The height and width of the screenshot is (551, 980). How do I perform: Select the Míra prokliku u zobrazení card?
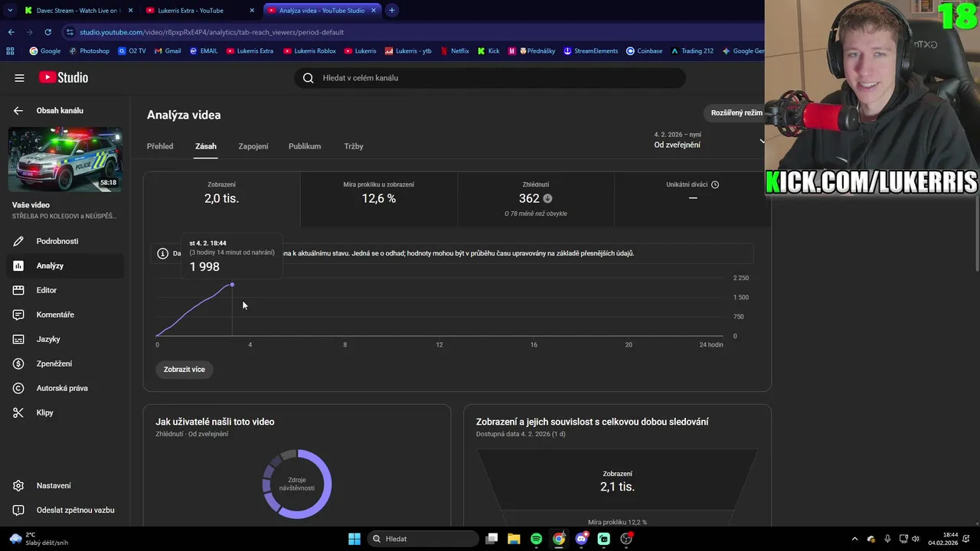pyautogui.click(x=379, y=199)
